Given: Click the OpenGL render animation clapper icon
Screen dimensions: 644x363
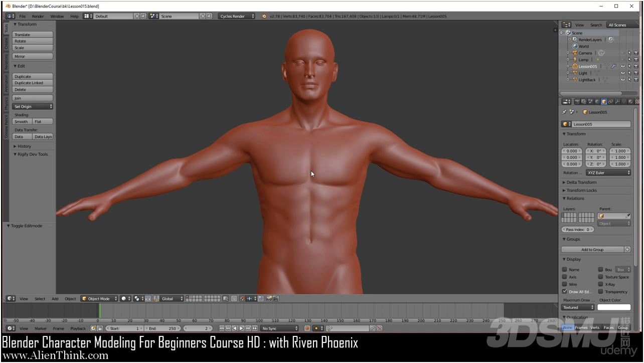Looking at the screenshot, I should tap(276, 298).
